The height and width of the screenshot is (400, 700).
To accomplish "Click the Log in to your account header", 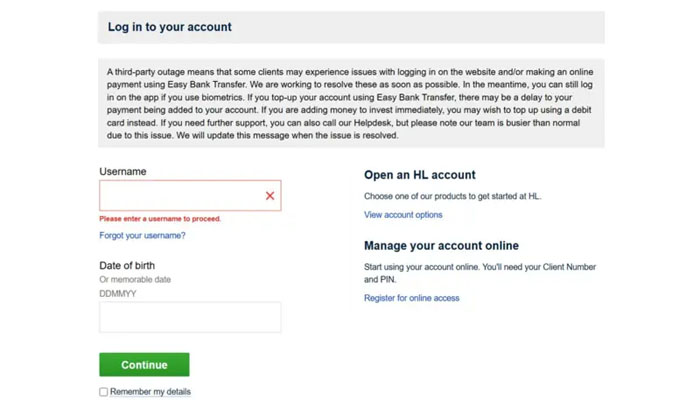I will [x=169, y=27].
